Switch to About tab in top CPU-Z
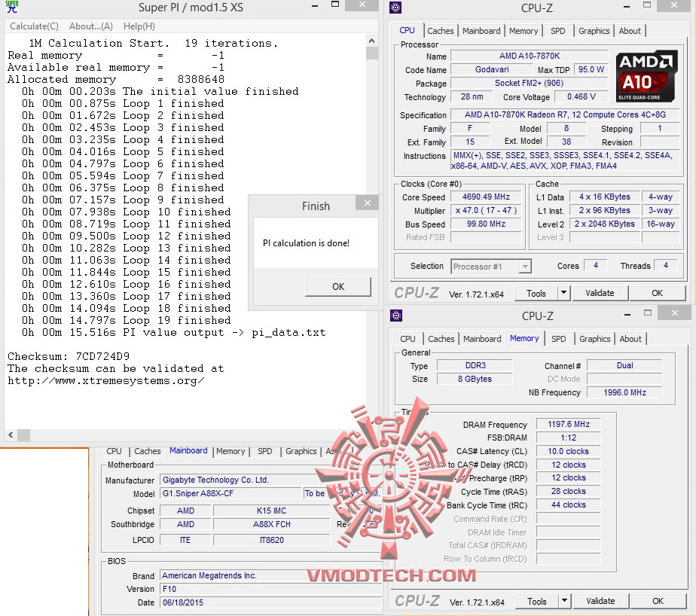This screenshot has height=616, width=696. click(x=630, y=31)
